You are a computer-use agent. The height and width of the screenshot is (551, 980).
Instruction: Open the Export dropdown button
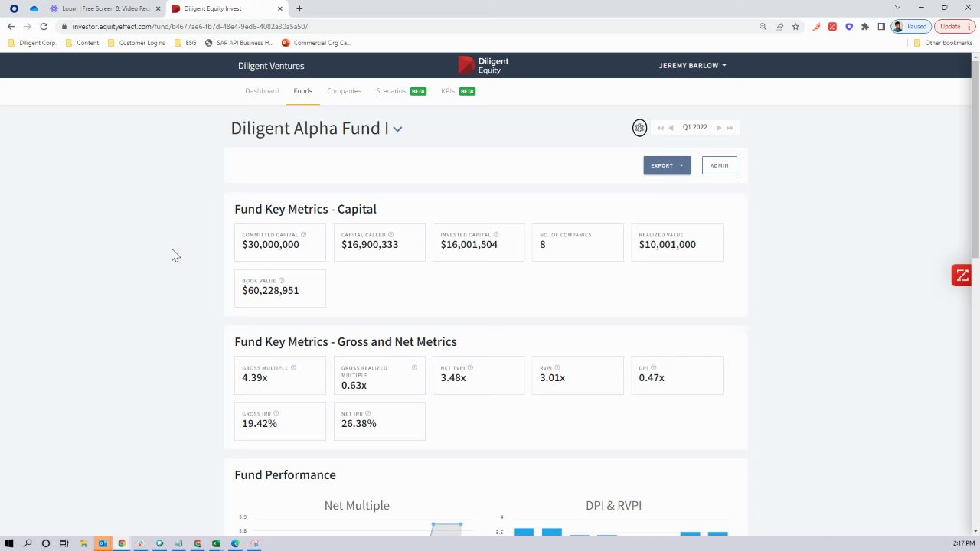coord(667,165)
